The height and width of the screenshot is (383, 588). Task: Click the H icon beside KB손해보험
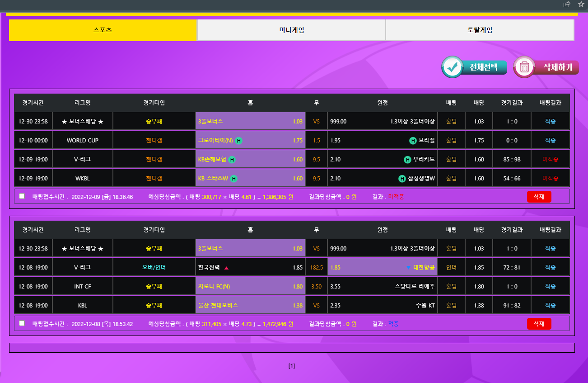(232, 160)
